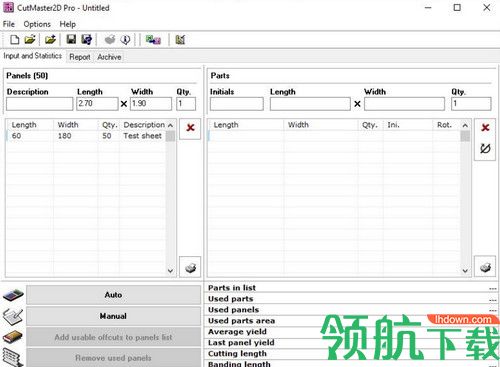Viewport: 500px width, 367px height.
Task: Click the parts Width input field
Action: tap(404, 104)
